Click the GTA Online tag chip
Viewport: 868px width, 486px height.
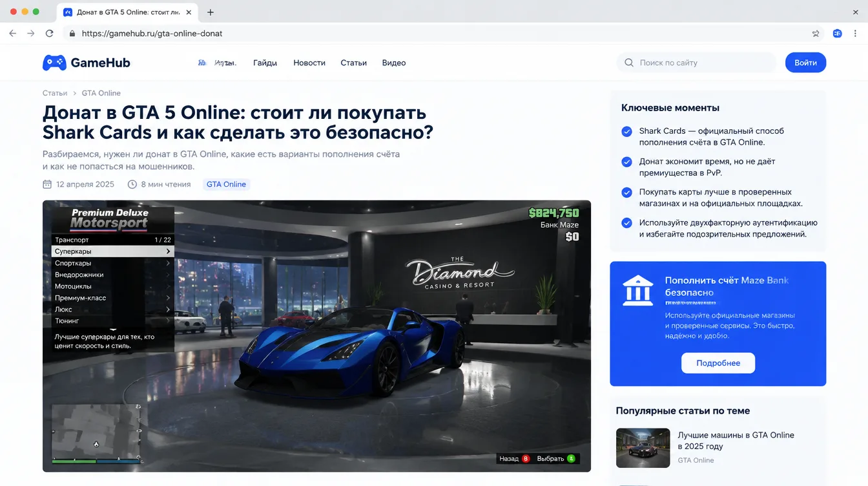[x=226, y=184]
